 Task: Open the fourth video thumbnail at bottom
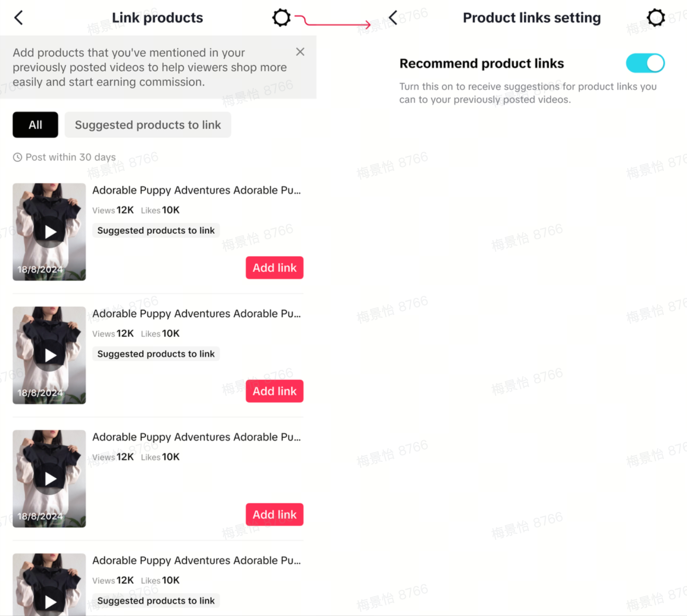tap(49, 585)
